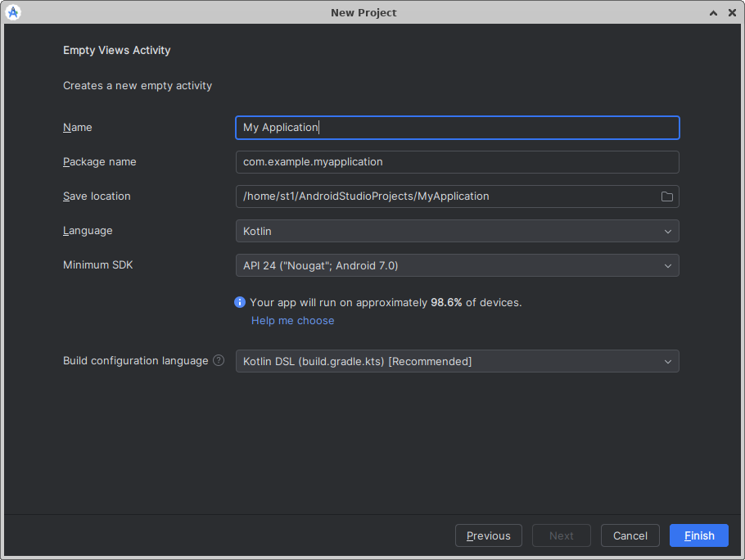Go back with the Previous button
The image size is (745, 560).
(x=488, y=535)
